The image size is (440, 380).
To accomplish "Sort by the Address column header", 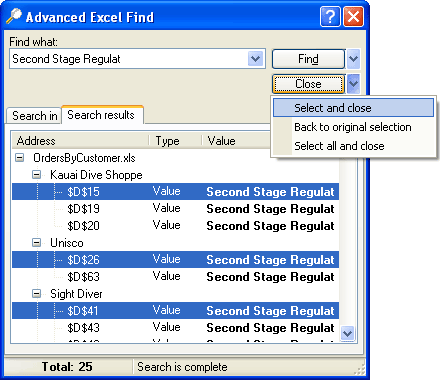I will click(x=80, y=141).
